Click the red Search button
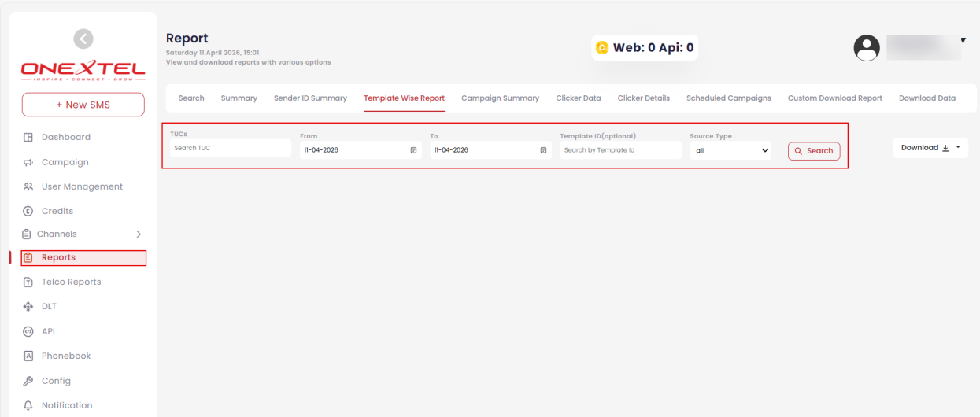This screenshot has height=417, width=980. click(x=814, y=151)
